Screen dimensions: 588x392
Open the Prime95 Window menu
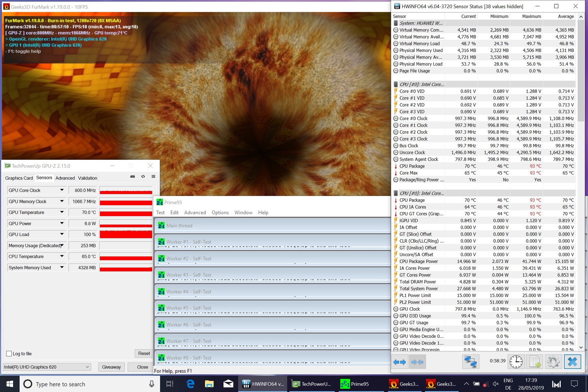tap(243, 212)
